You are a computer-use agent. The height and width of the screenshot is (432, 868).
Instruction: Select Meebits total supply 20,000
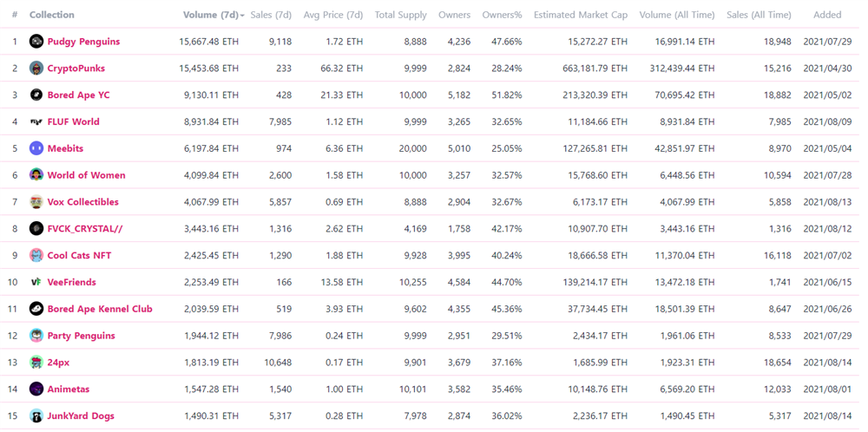point(413,148)
